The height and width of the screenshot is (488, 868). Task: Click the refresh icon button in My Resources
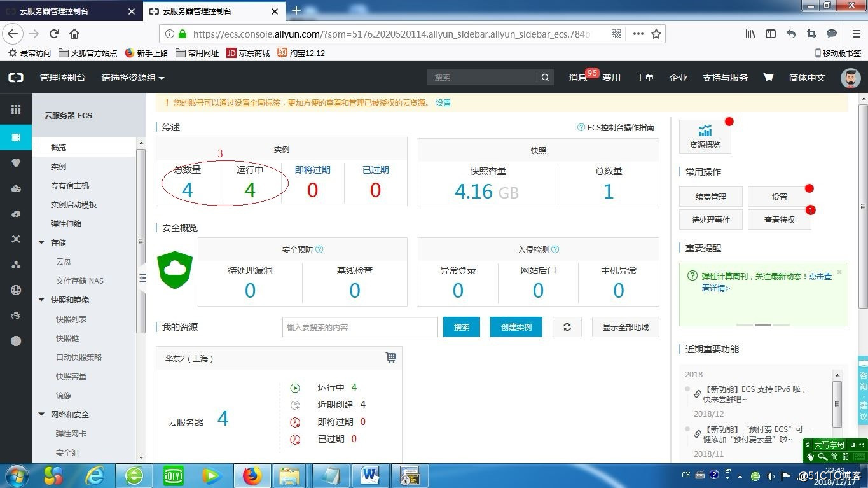(x=567, y=327)
